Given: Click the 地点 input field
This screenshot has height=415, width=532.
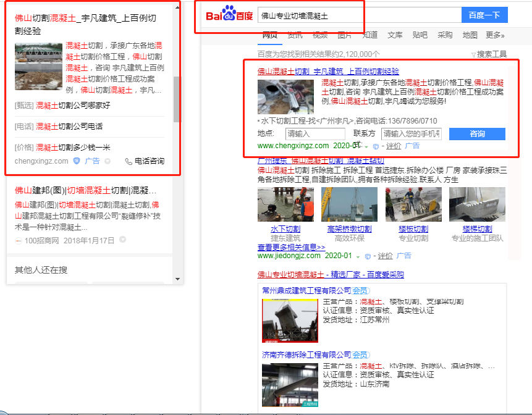Looking at the screenshot, I should [315, 134].
